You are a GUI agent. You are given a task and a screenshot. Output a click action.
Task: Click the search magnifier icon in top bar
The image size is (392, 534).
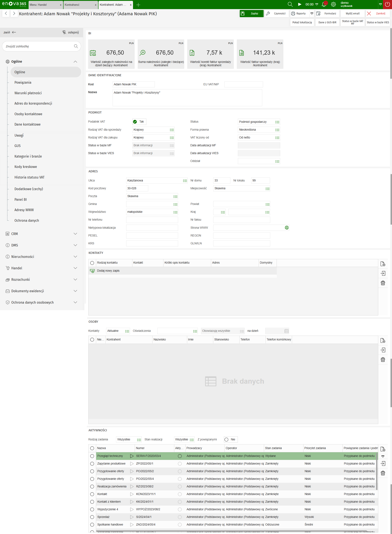click(290, 4)
